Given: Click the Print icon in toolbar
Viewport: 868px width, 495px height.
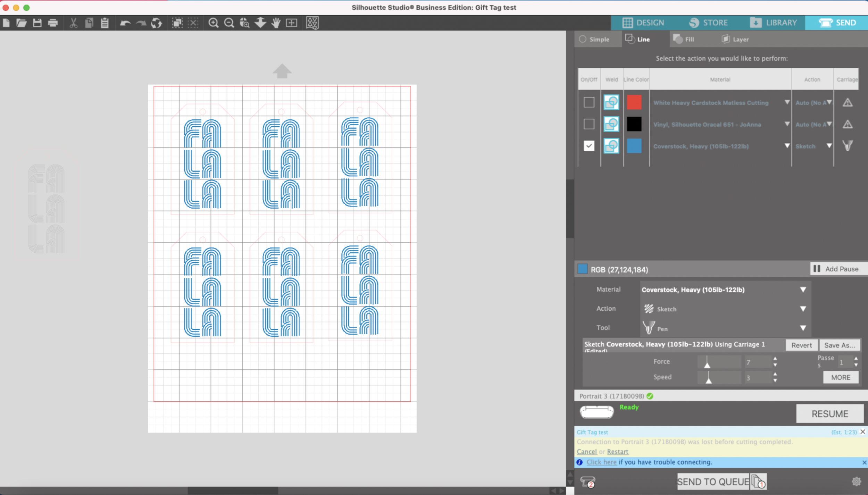Looking at the screenshot, I should (53, 23).
